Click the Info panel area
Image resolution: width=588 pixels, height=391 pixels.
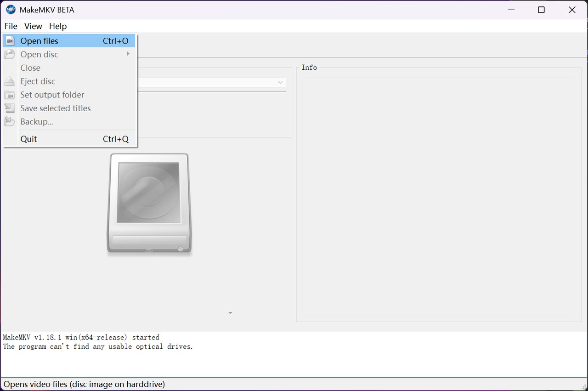click(439, 197)
